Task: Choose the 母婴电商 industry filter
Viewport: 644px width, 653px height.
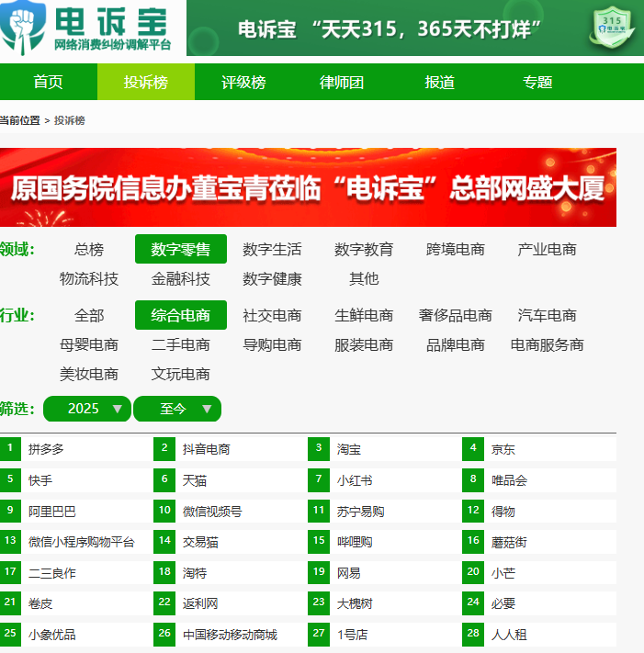Action: pyautogui.click(x=89, y=344)
